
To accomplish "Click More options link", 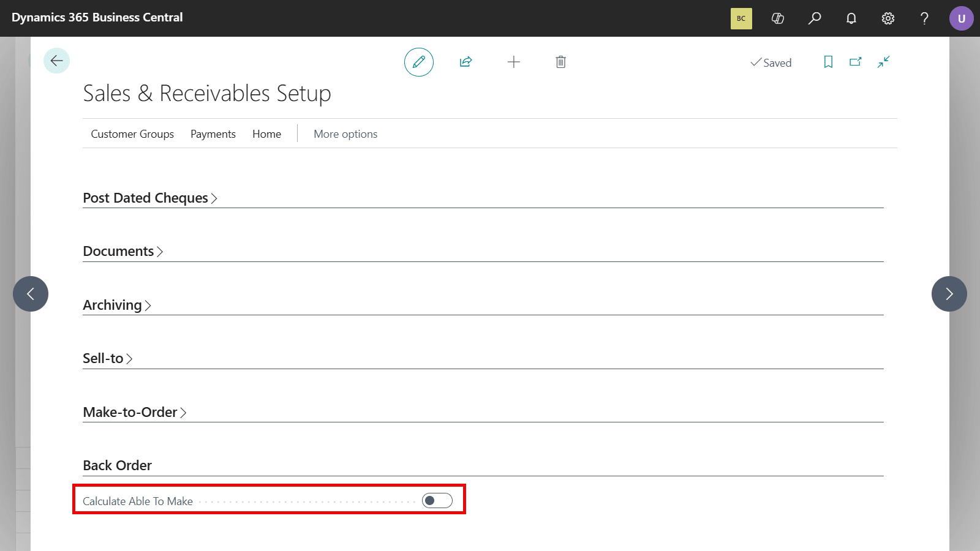I will pyautogui.click(x=345, y=134).
